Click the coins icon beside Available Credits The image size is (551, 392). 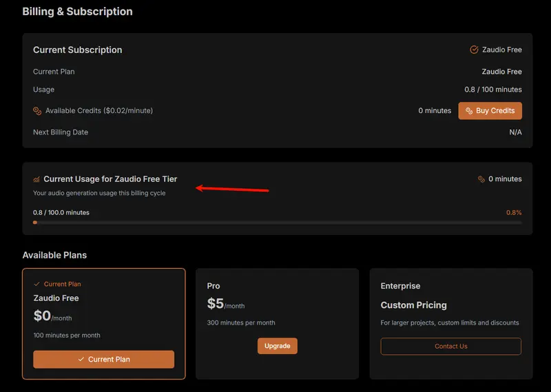[x=37, y=111]
